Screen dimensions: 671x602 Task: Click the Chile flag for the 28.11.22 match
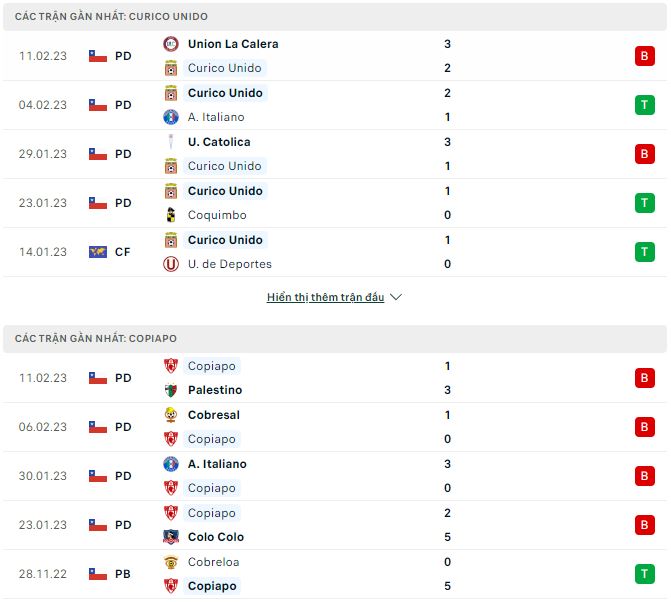(x=98, y=574)
